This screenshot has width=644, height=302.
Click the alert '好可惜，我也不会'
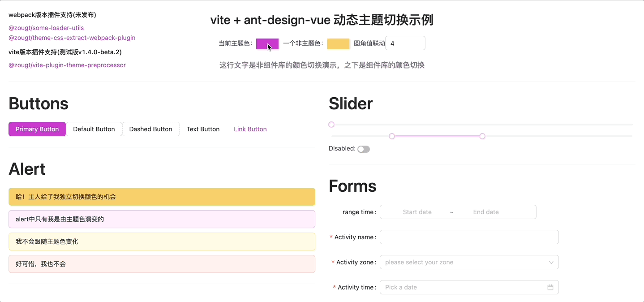point(162,264)
